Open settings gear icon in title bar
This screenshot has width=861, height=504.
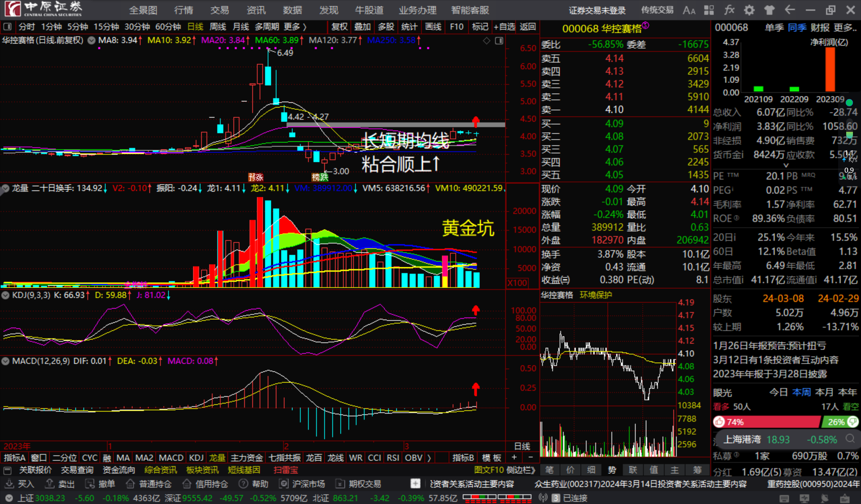pyautogui.click(x=749, y=10)
